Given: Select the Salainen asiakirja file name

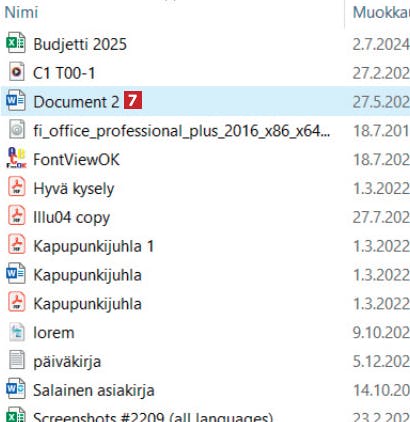Looking at the screenshot, I should [94, 390].
